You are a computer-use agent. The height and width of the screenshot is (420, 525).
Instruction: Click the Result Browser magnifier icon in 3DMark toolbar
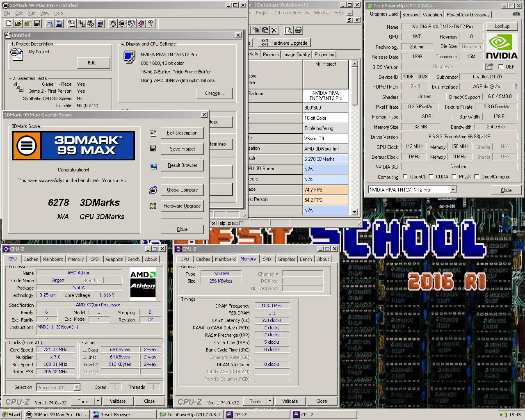tap(59, 23)
